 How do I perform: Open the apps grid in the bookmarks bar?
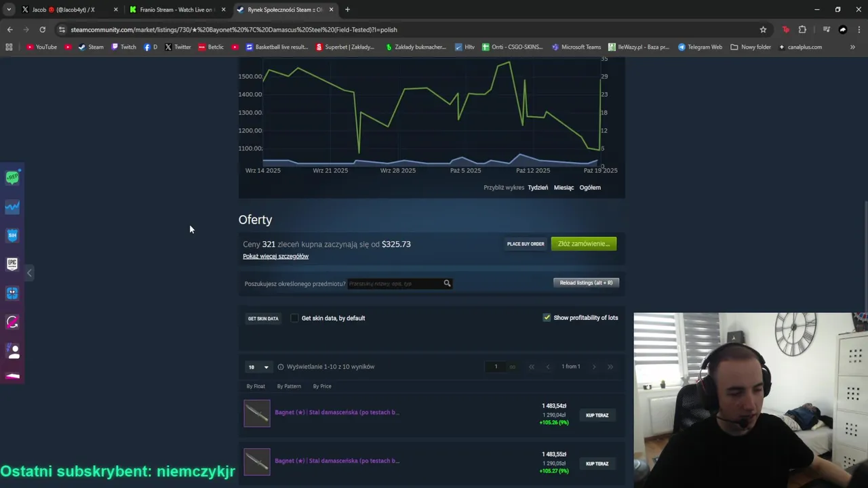tap(9, 47)
